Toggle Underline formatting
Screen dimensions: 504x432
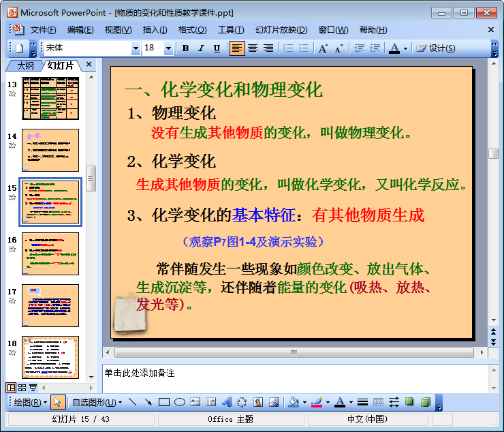(x=217, y=48)
